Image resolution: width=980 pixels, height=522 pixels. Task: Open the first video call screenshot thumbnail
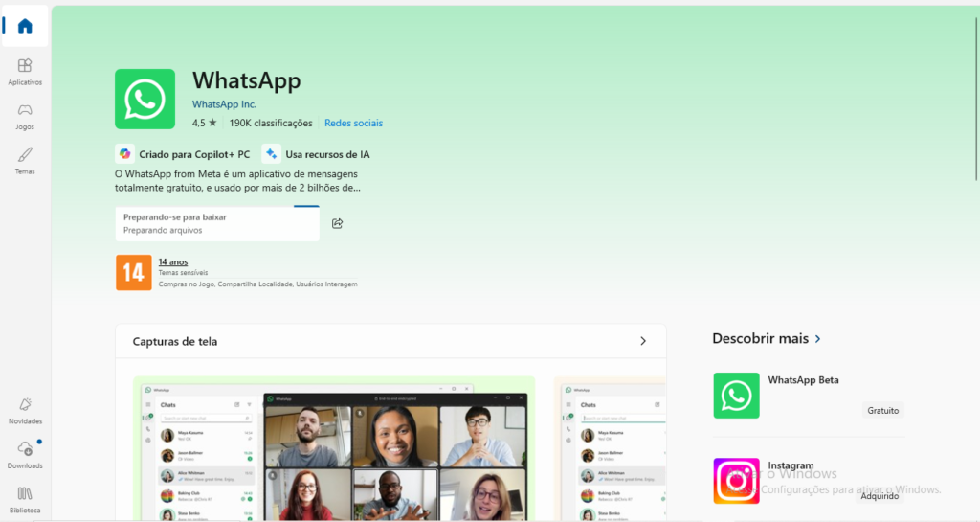click(334, 449)
